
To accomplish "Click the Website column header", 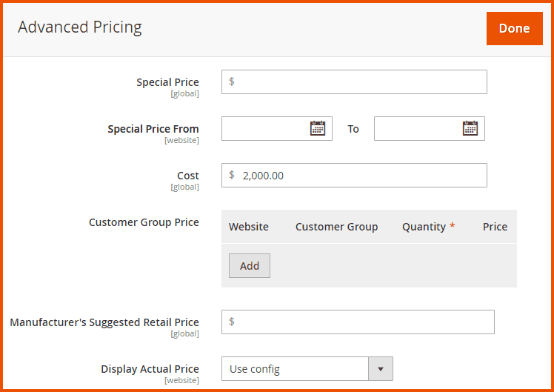I will point(248,227).
